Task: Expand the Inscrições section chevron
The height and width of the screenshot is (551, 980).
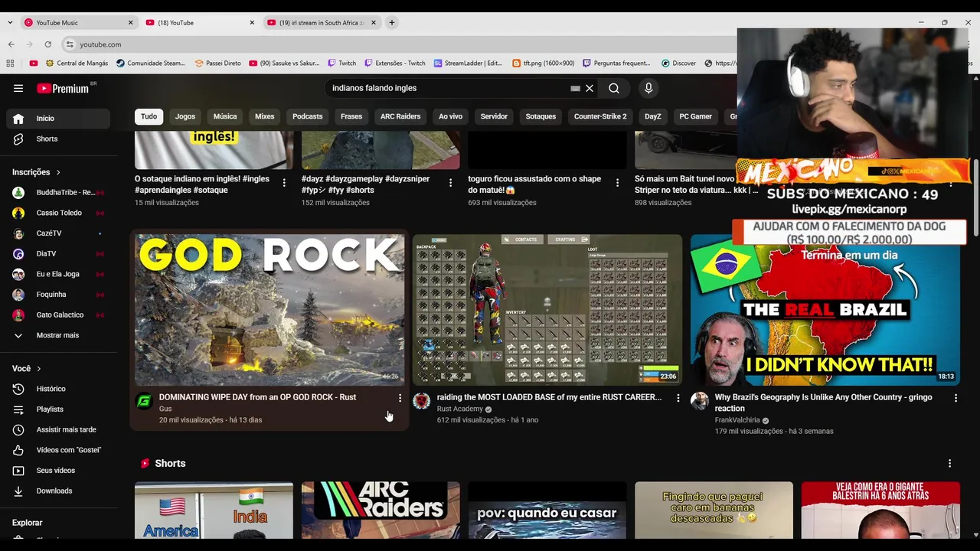Action: click(58, 172)
